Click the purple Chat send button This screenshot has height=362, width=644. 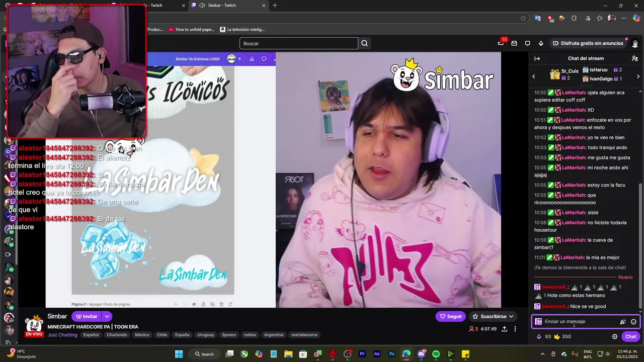pyautogui.click(x=631, y=336)
